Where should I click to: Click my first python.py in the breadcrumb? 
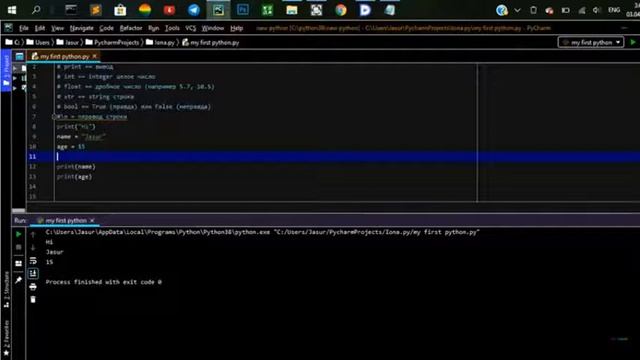(x=211, y=42)
